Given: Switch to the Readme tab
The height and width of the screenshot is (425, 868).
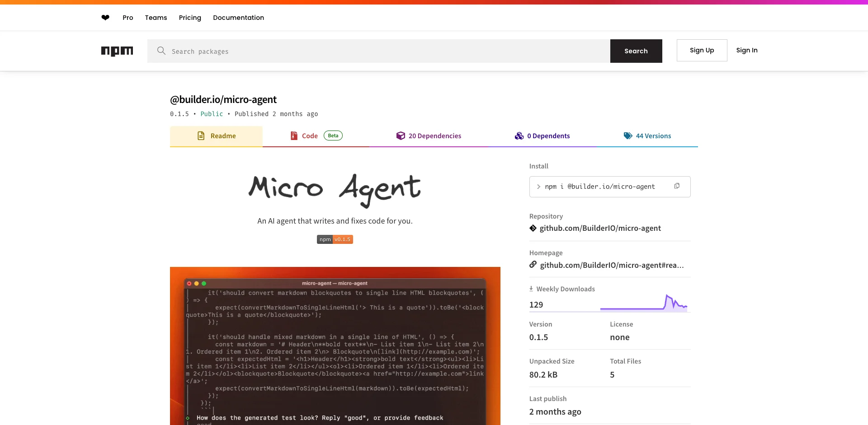Looking at the screenshot, I should click(x=216, y=136).
